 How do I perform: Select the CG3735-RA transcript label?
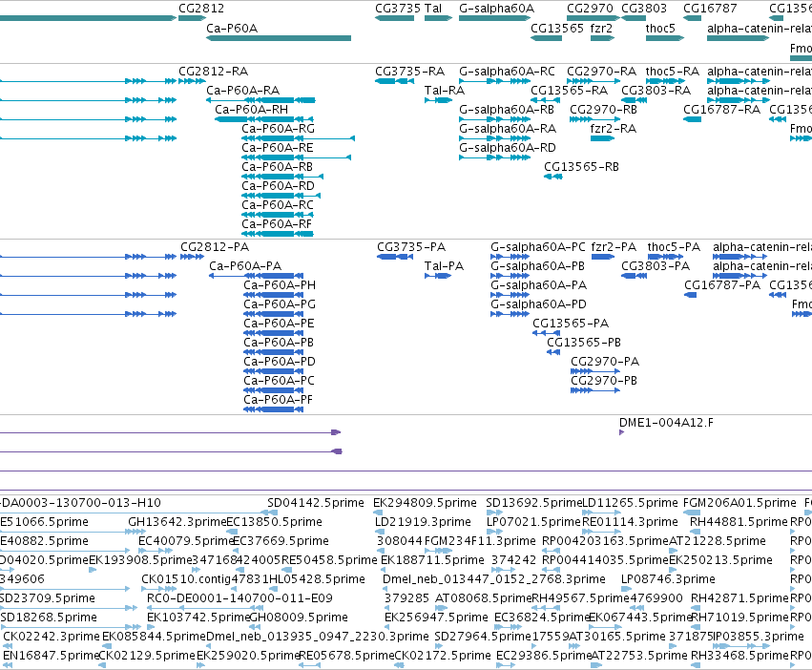point(410,71)
